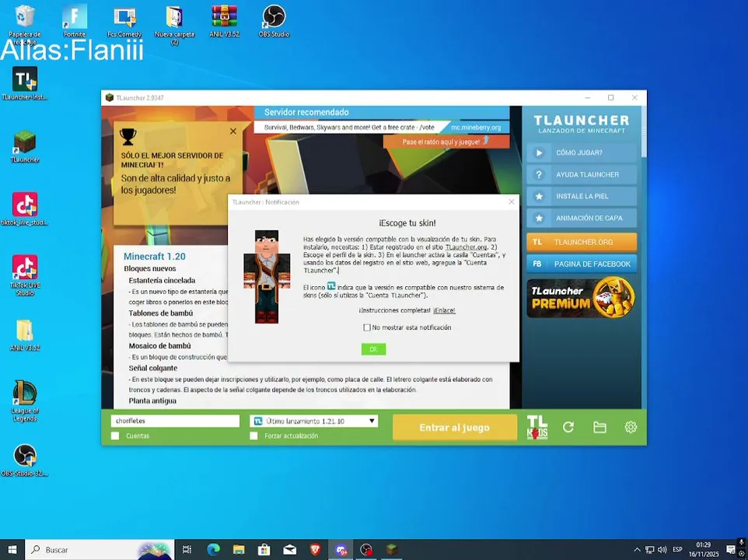Viewport: 748px width, 560px height.
Task: Open the TLauncher.org link in notification
Action: [x=466, y=247]
